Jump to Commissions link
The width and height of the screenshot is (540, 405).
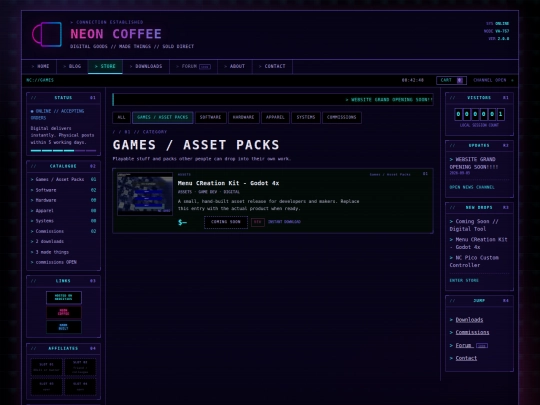(x=472, y=332)
